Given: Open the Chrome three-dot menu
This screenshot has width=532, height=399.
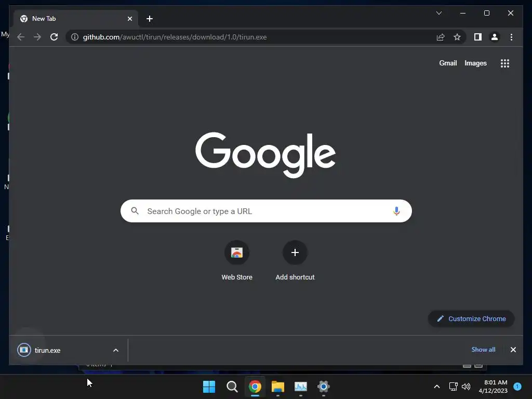Looking at the screenshot, I should pos(511,37).
